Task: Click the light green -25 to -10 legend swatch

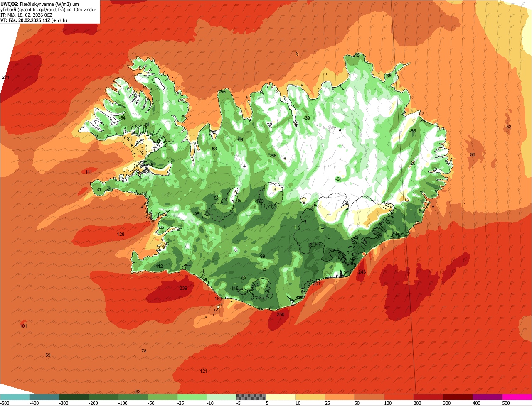Action: [192, 397]
